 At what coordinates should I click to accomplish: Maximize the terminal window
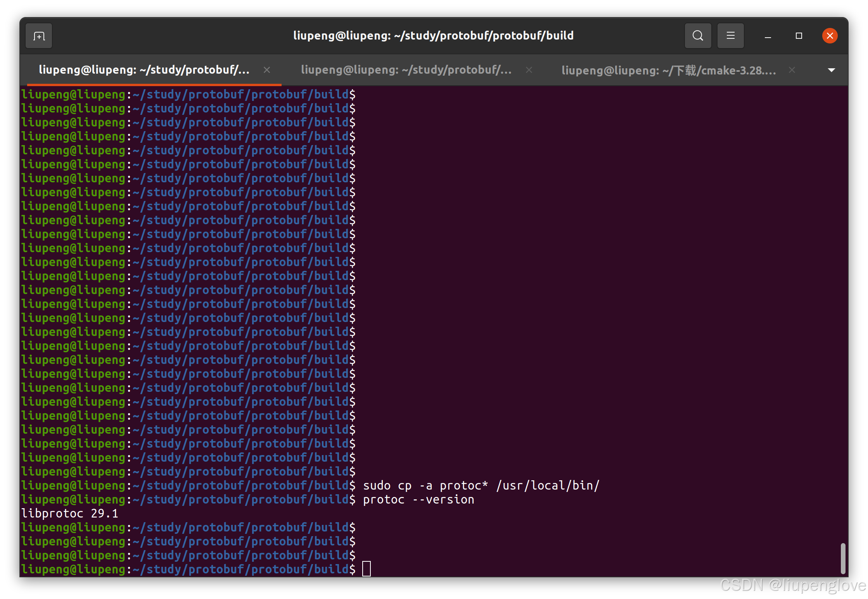click(x=799, y=36)
